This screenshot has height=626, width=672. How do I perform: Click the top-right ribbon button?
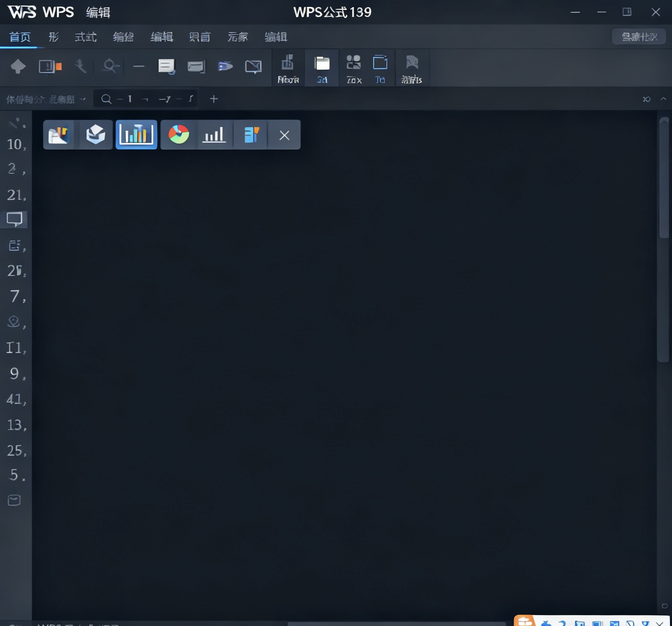click(638, 37)
